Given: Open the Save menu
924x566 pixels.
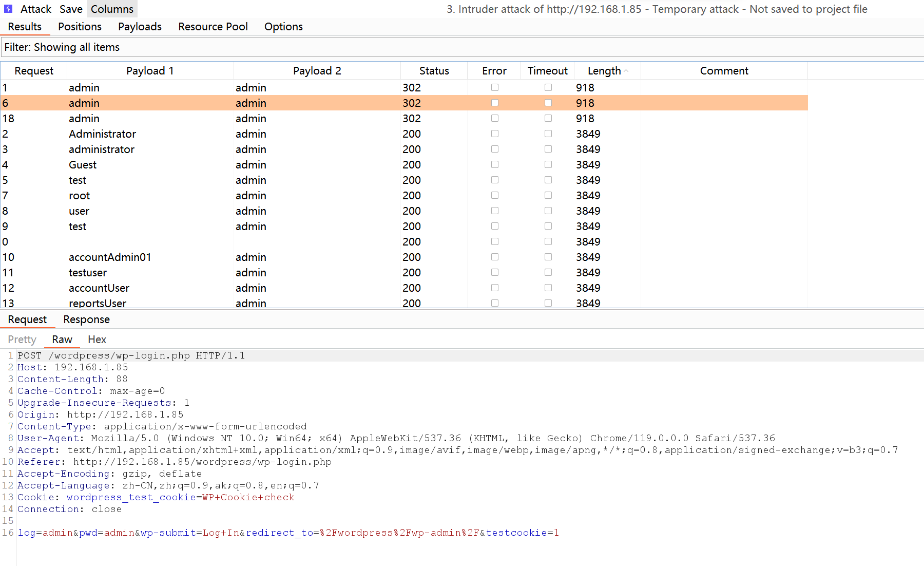Looking at the screenshot, I should [x=71, y=9].
